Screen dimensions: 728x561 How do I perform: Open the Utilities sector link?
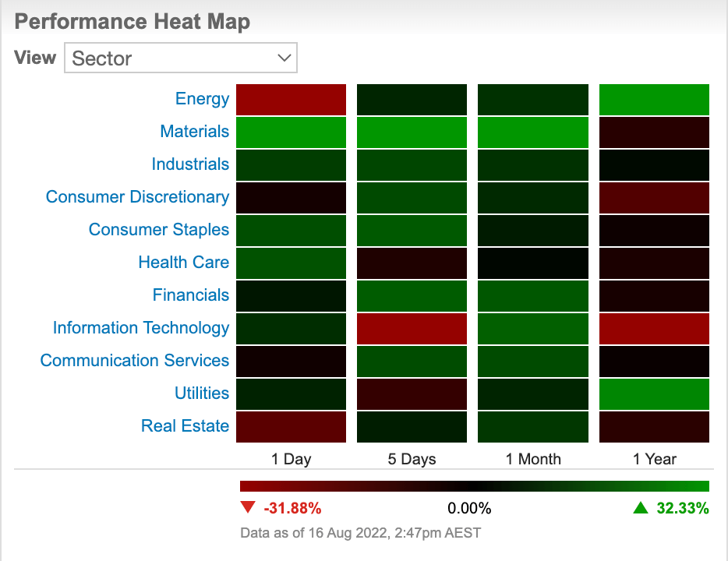pos(202,393)
